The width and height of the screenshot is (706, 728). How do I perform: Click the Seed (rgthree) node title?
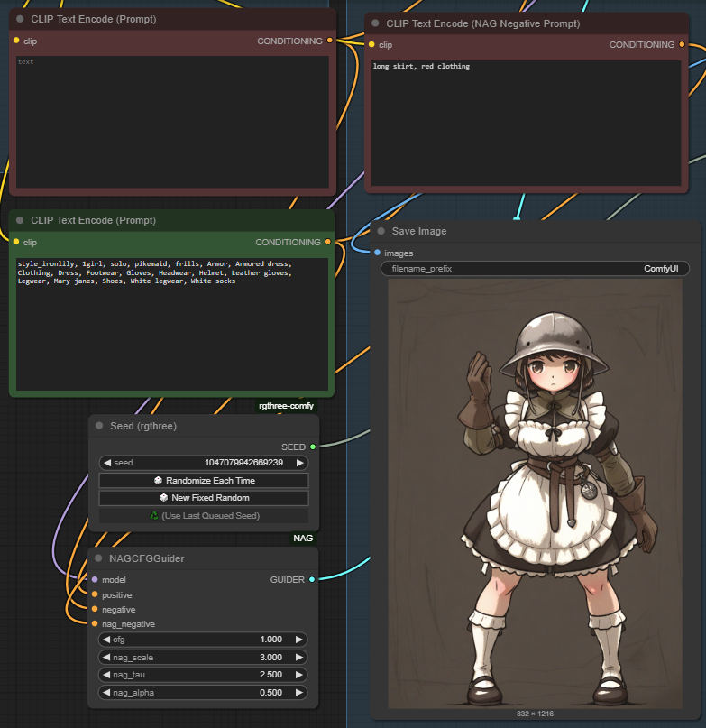[143, 426]
